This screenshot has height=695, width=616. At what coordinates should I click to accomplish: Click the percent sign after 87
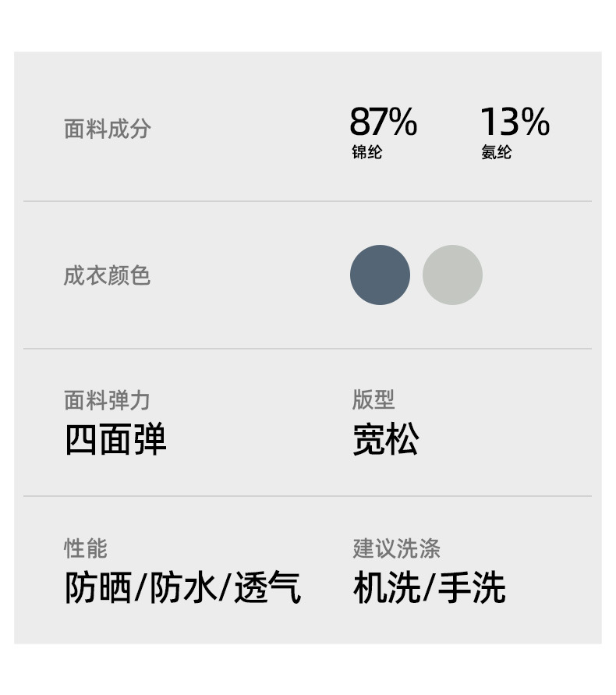pyautogui.click(x=403, y=122)
